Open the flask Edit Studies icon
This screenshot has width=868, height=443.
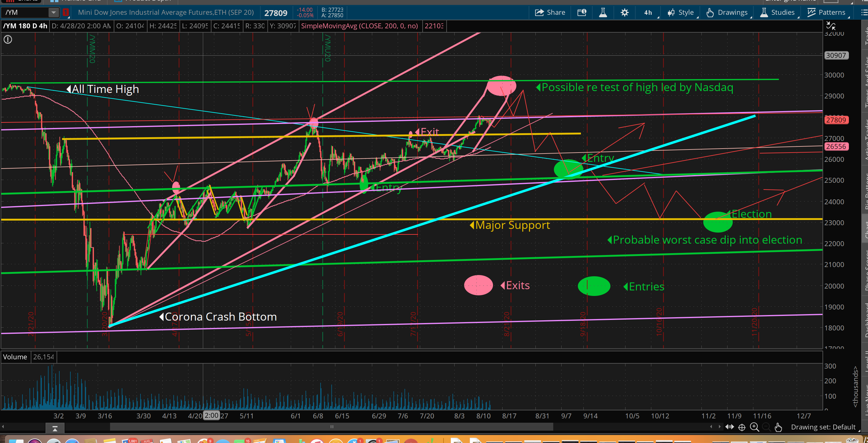click(603, 13)
